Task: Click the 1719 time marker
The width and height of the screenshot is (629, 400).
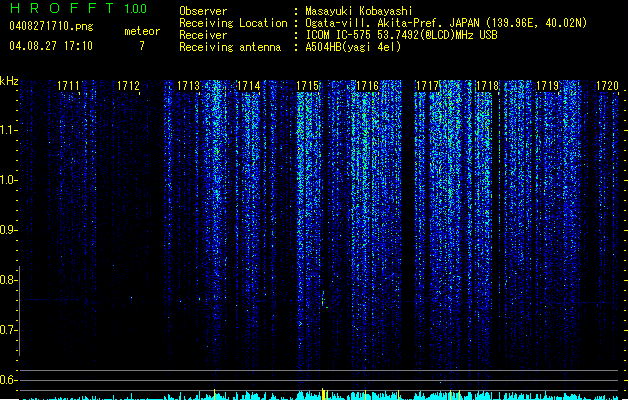Action: (548, 85)
